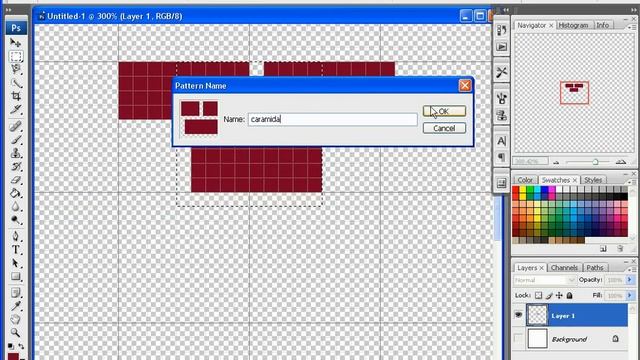Switch to the Paths tab
The image size is (640, 360).
click(595, 268)
